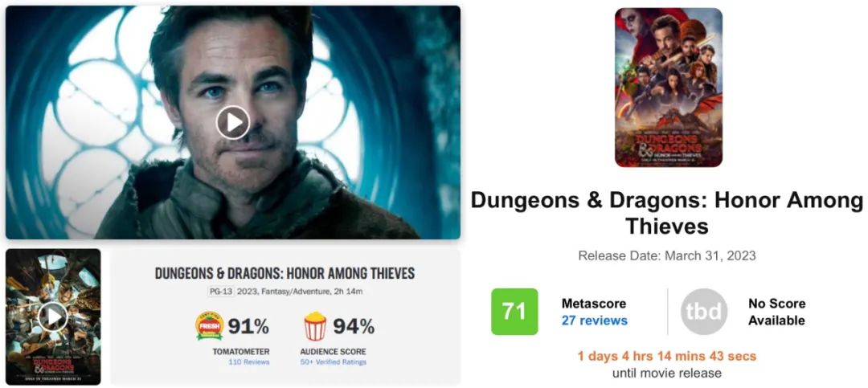Click the Certified Fresh tomato icon

(x=210, y=326)
